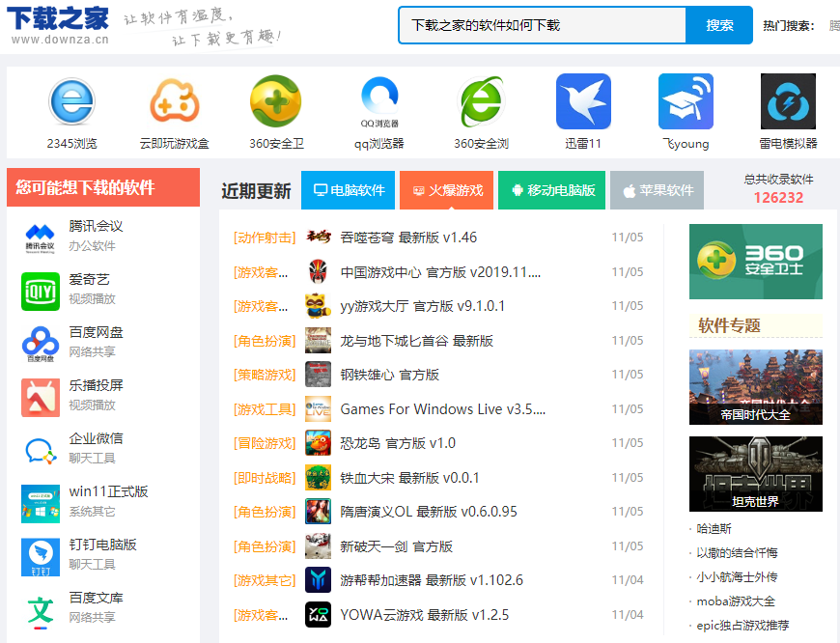Select the 迅雷11 bird icon
Viewport: 840px width, 643px height.
[583, 101]
